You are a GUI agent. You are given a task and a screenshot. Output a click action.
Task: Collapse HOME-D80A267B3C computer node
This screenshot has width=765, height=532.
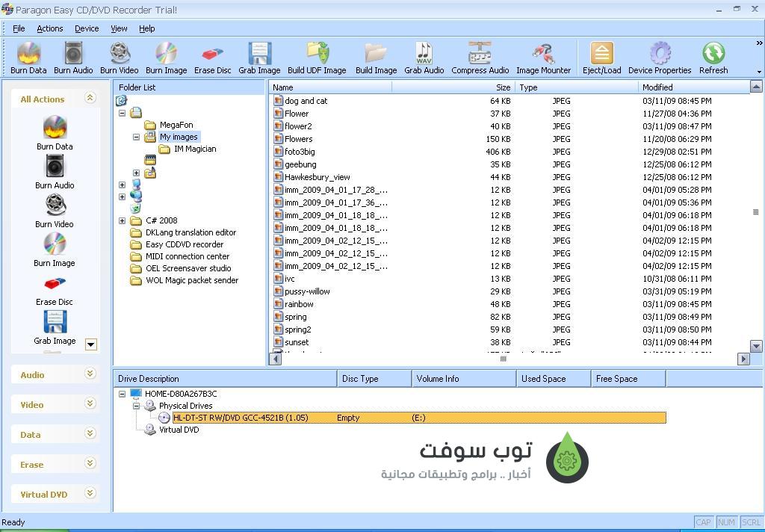[122, 394]
